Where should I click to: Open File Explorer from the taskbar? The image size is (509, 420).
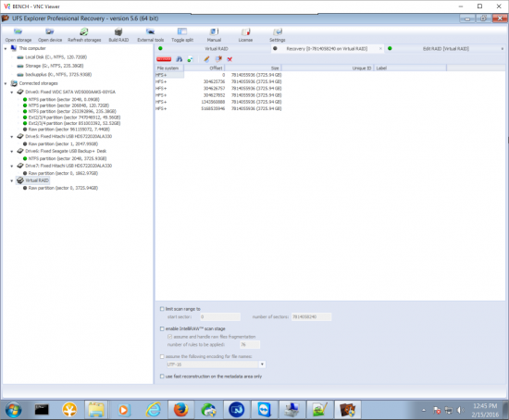tap(96, 410)
